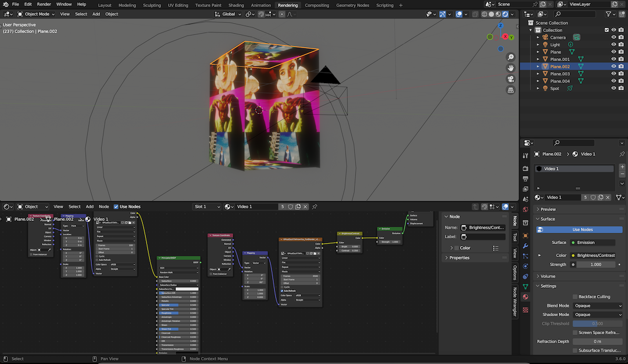Uncheck Use Nodes in node editor header
Image resolution: width=628 pixels, height=364 pixels.
pos(116,206)
